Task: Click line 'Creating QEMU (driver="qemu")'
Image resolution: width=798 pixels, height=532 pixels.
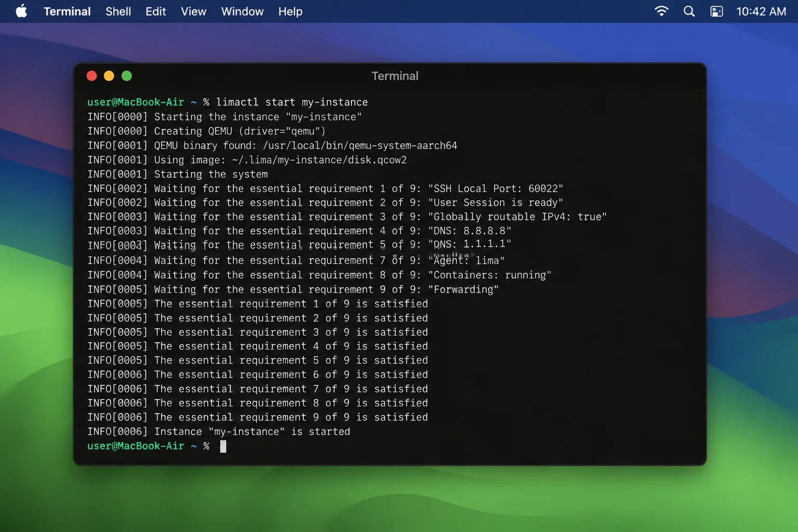Action: click(240, 131)
